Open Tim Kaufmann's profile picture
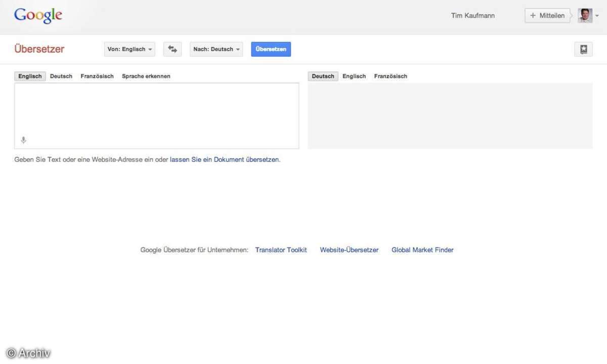 [x=585, y=16]
